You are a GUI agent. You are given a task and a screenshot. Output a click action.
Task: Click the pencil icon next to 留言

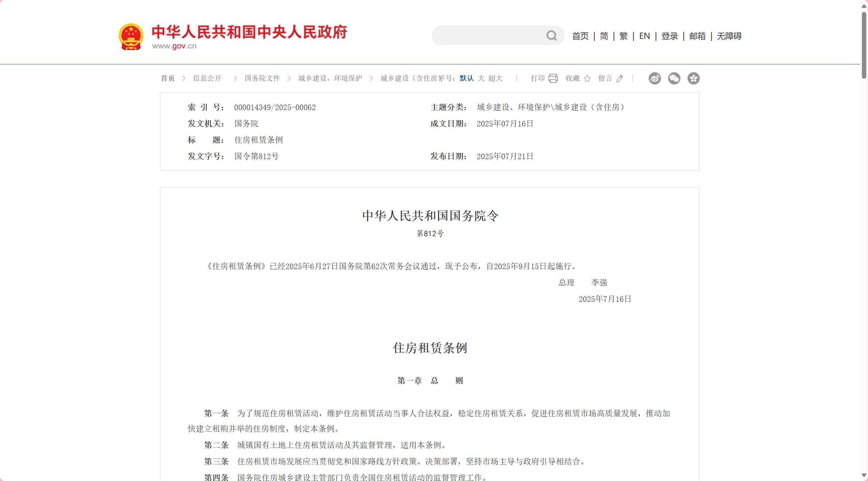click(x=620, y=79)
